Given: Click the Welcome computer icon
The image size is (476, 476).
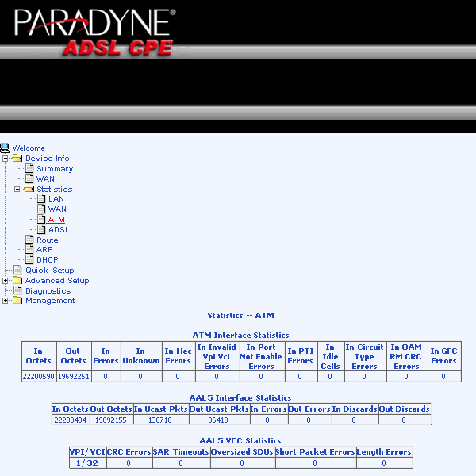Looking at the screenshot, I should [5, 148].
